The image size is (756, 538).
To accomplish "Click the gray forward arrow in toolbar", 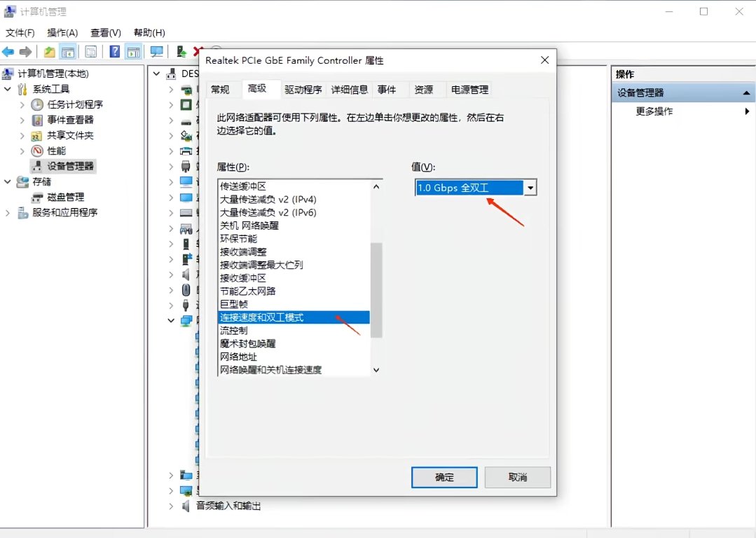I will tap(25, 52).
